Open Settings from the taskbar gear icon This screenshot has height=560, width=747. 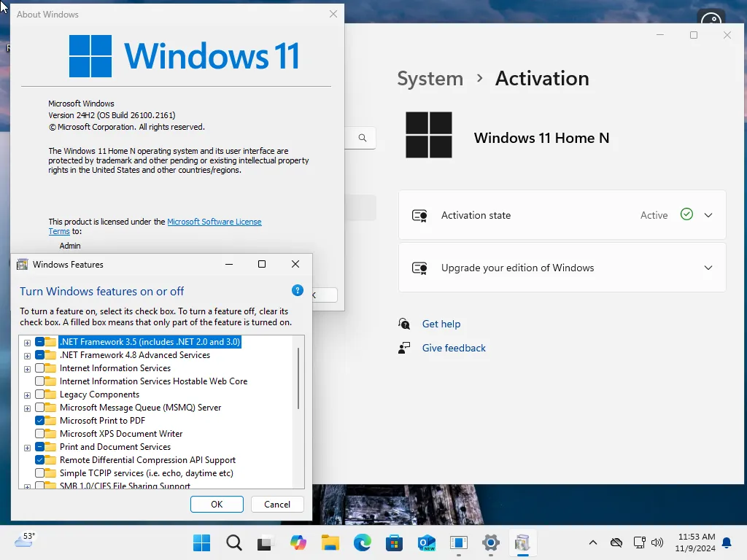point(491,542)
